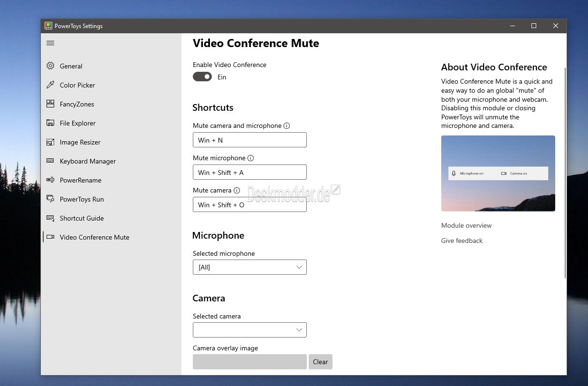Image resolution: width=588 pixels, height=386 pixels.
Task: Click the File Explorer icon in sidebar
Action: [50, 123]
